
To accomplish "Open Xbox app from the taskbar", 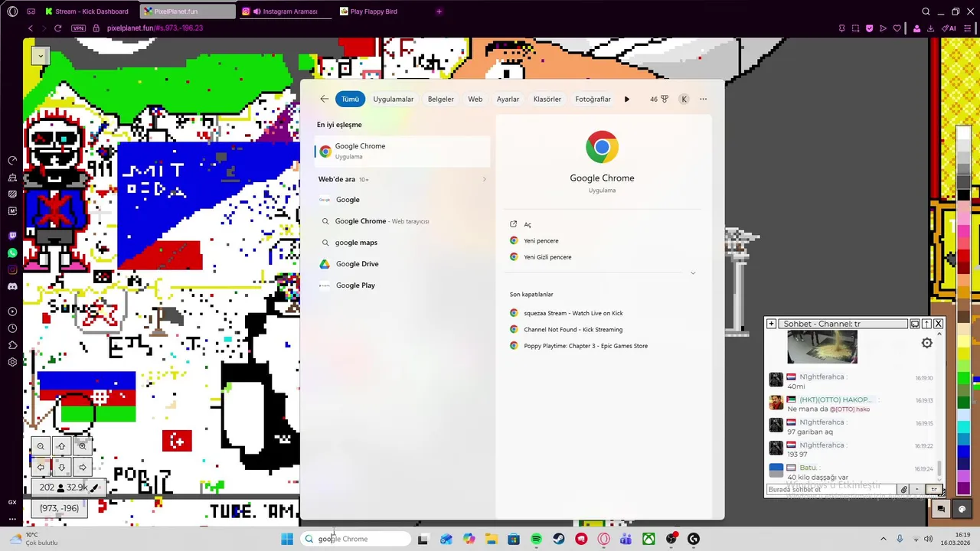I will tap(648, 539).
